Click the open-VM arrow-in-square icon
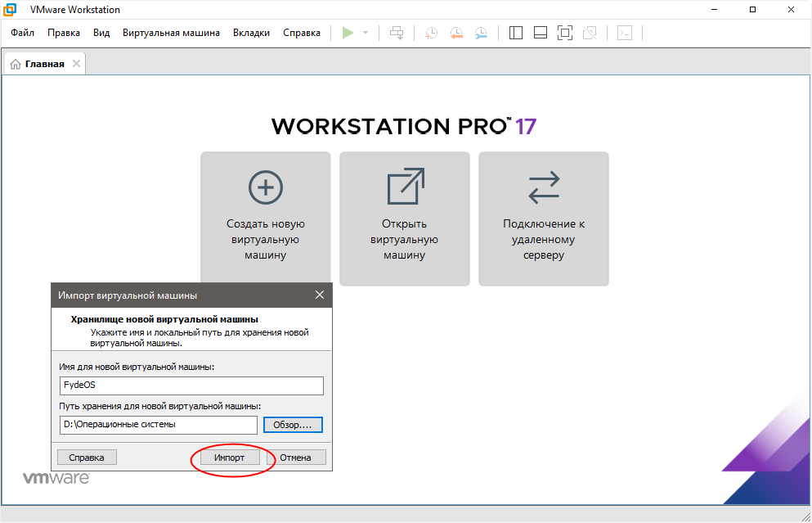 pos(406,186)
